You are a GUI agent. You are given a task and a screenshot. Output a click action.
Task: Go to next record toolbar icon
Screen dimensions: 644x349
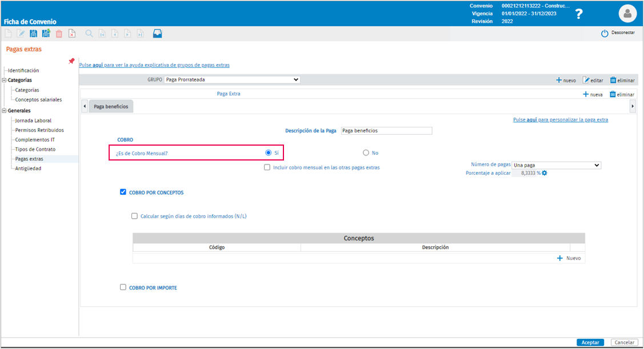(128, 34)
